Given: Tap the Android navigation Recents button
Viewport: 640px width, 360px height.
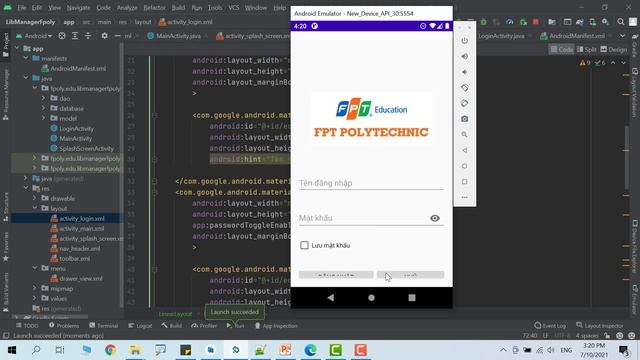Looking at the screenshot, I should tap(412, 298).
